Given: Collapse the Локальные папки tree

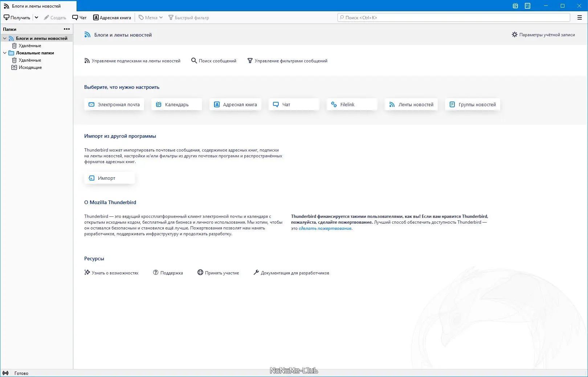Looking at the screenshot, I should [5, 53].
